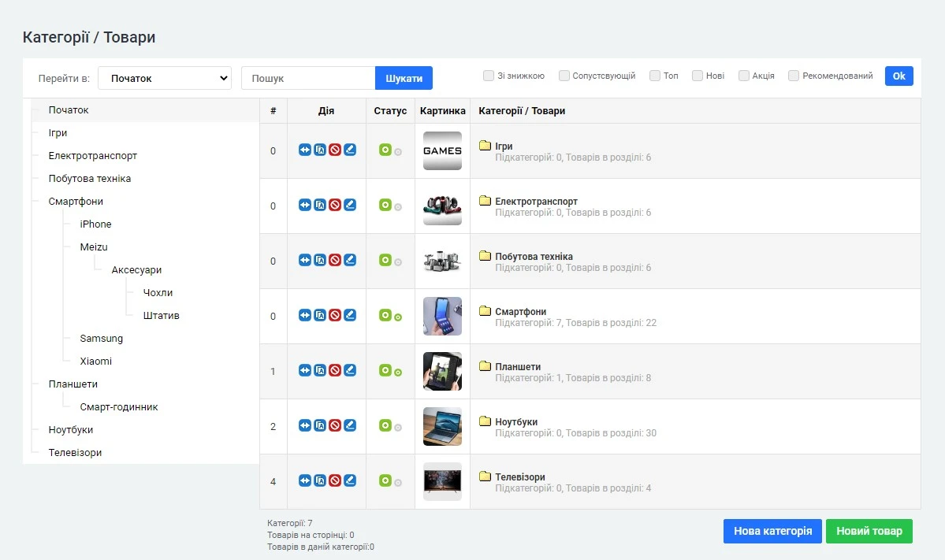Copy the Електротранспорт category
The width and height of the screenshot is (945, 560).
pyautogui.click(x=320, y=204)
